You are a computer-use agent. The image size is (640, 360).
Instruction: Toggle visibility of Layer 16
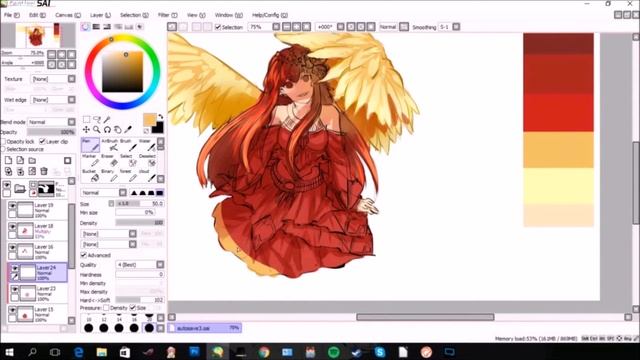(x=12, y=247)
